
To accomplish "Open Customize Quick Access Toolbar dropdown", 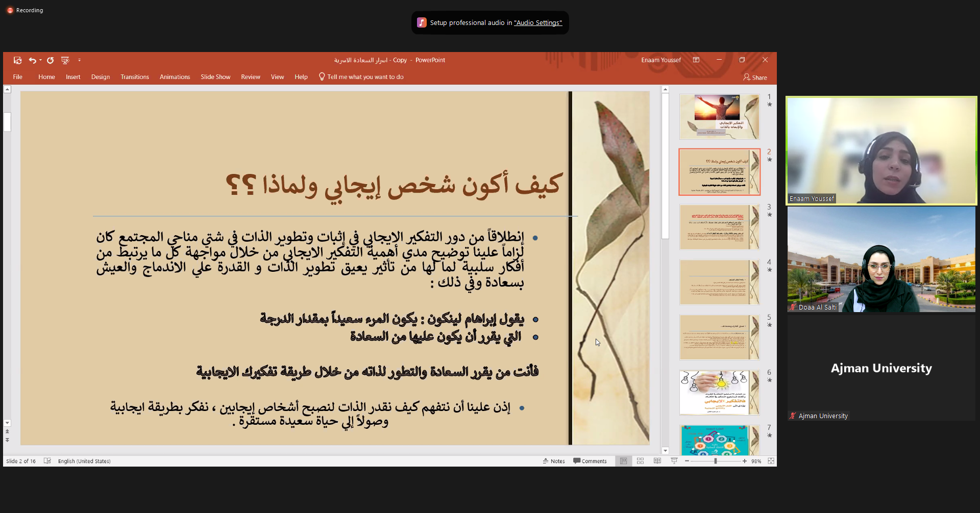I will click(x=79, y=60).
